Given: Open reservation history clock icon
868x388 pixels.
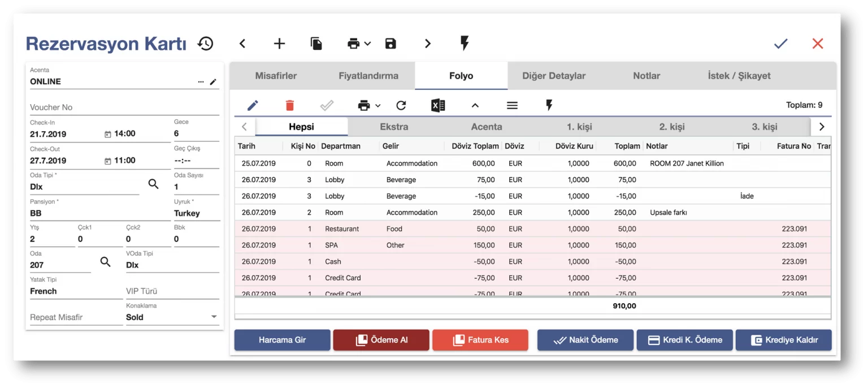Looking at the screenshot, I should point(205,44).
